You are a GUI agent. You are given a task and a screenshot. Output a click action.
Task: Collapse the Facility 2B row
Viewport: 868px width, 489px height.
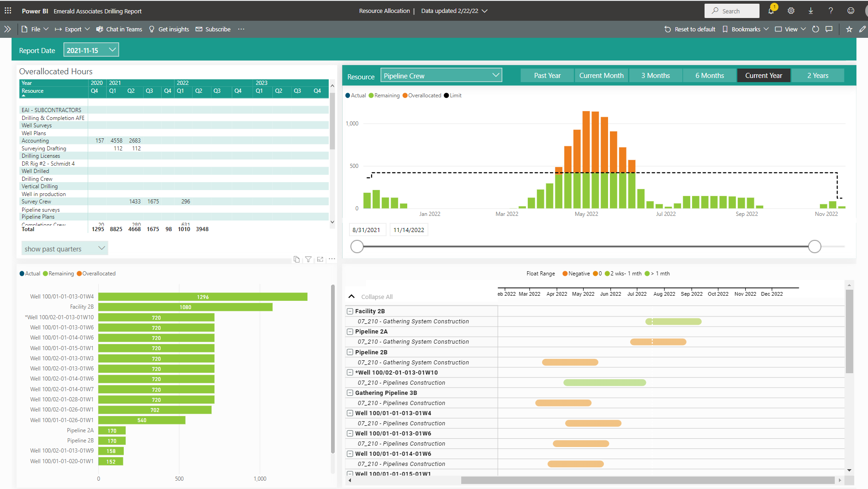(350, 311)
